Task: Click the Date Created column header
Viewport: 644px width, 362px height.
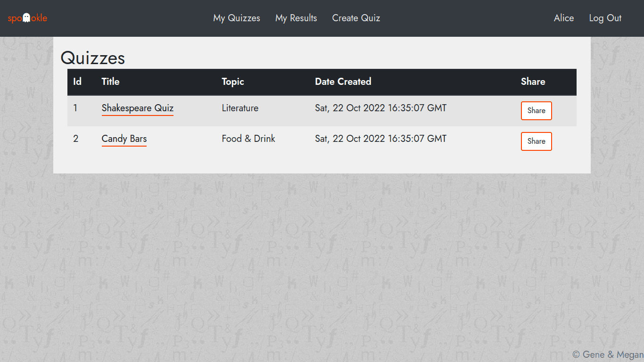Action: click(x=343, y=82)
